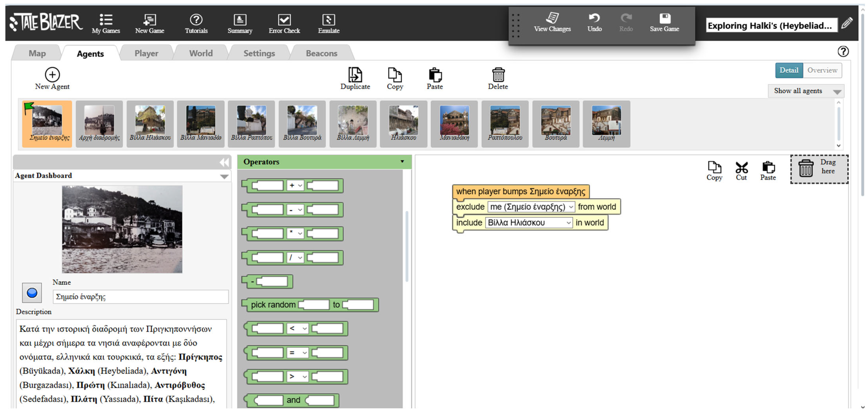
Task: Go to the Settings tab
Action: point(259,53)
